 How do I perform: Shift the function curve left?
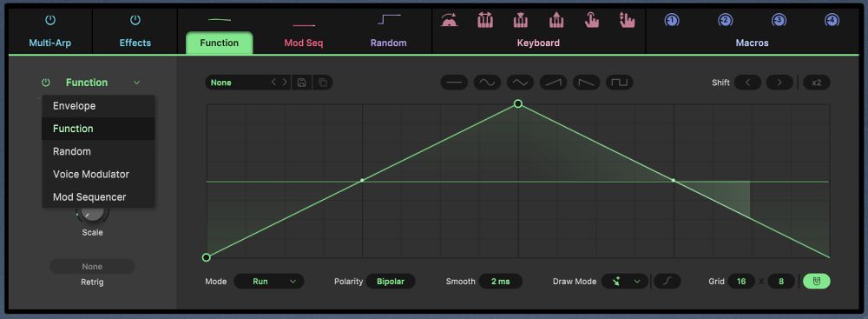coord(748,83)
